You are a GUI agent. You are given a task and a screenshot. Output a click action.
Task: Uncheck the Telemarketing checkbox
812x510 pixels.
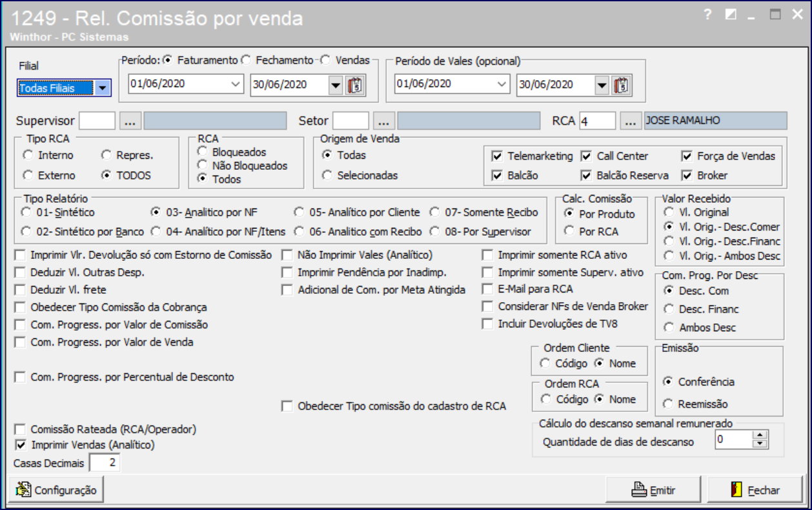(x=497, y=156)
